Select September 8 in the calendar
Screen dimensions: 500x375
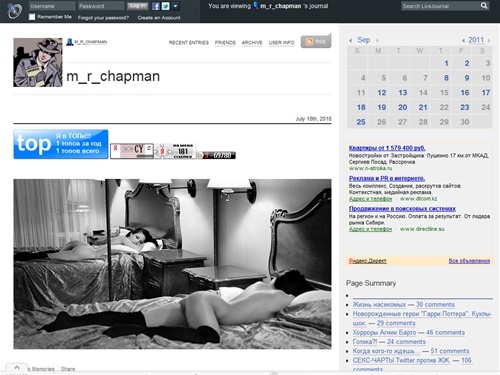(446, 78)
